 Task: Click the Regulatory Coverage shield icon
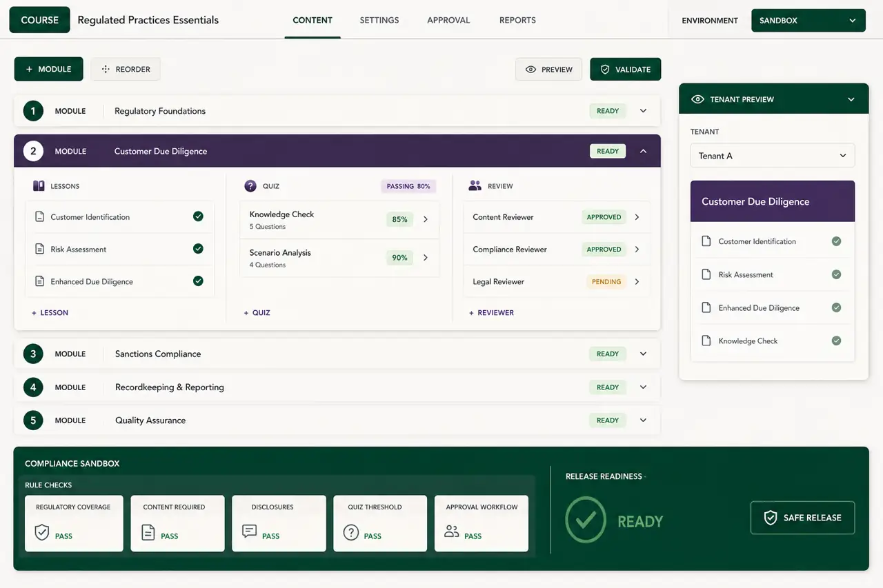pos(42,532)
